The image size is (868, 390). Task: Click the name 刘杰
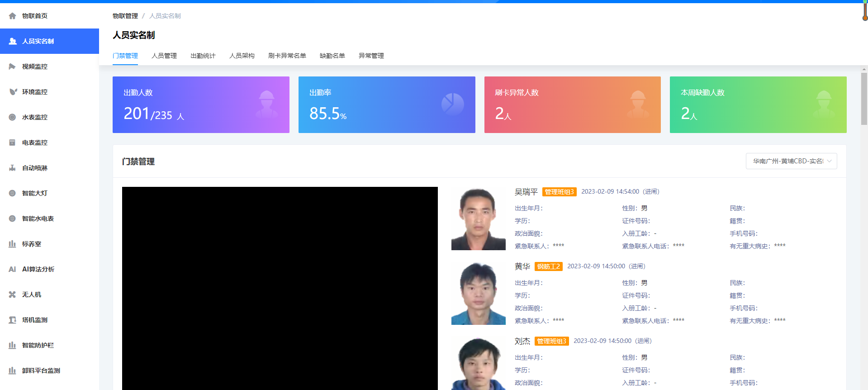tap(522, 341)
